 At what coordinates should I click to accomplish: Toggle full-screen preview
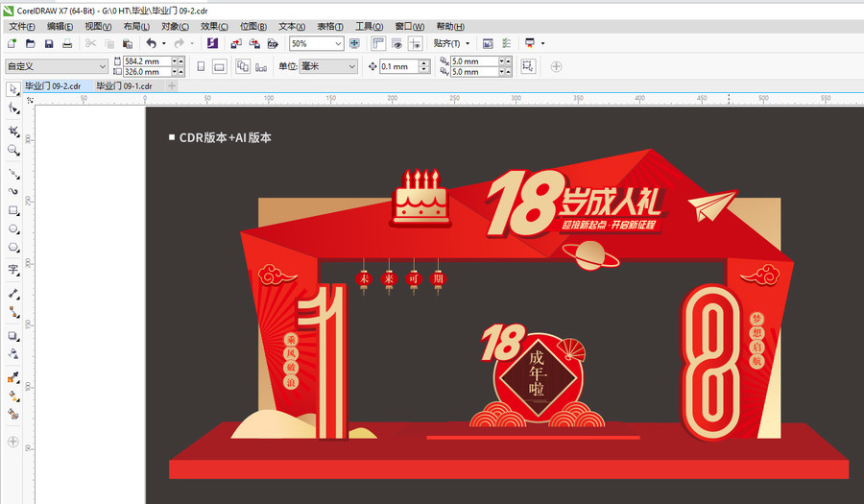(354, 43)
